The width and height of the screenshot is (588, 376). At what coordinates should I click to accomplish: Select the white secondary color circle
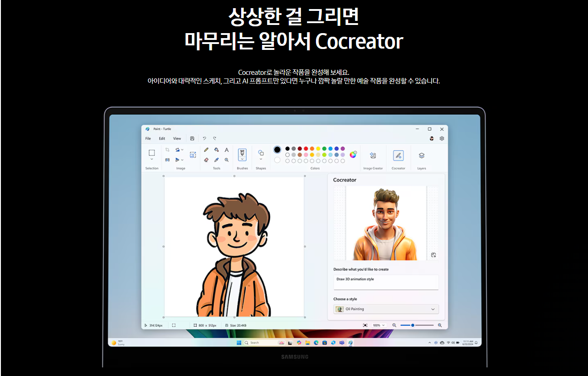coord(277,160)
